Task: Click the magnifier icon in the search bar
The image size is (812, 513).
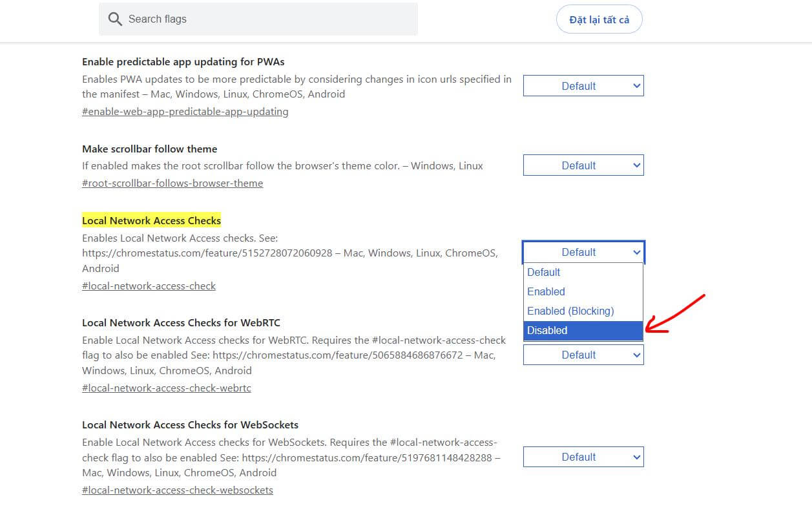Action: click(x=115, y=19)
